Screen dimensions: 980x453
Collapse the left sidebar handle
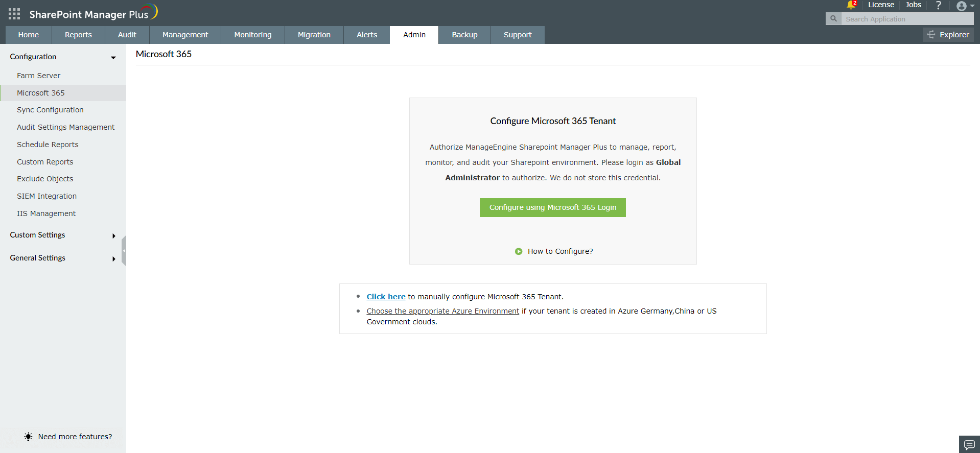click(124, 251)
